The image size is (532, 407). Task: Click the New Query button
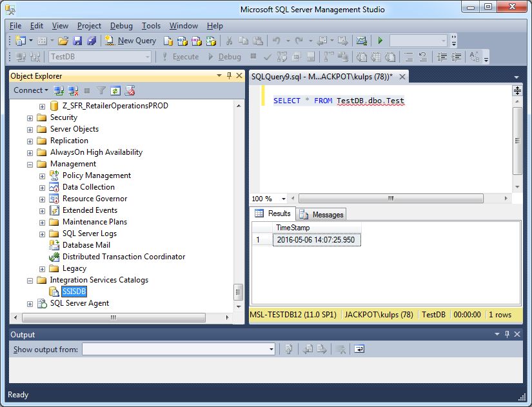130,41
